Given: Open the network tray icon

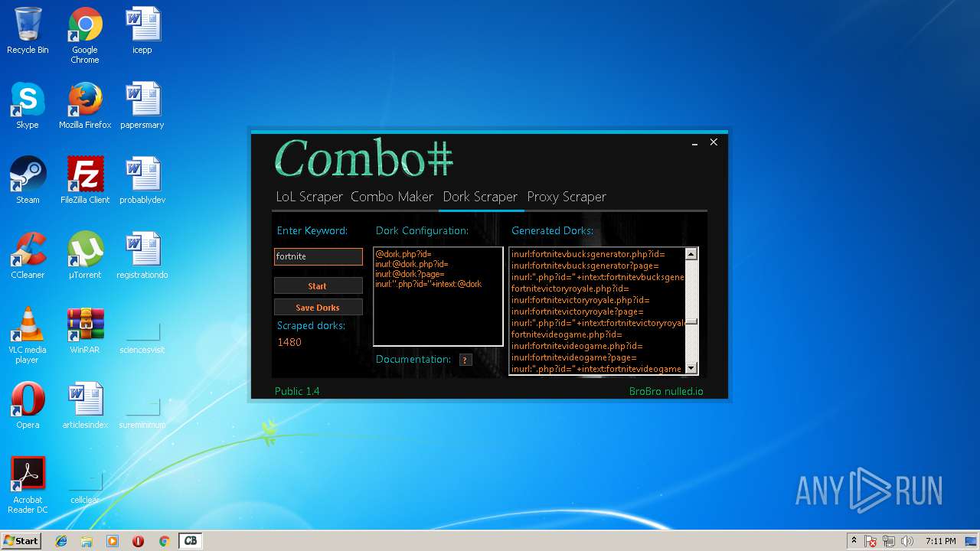Looking at the screenshot, I should tap(890, 541).
